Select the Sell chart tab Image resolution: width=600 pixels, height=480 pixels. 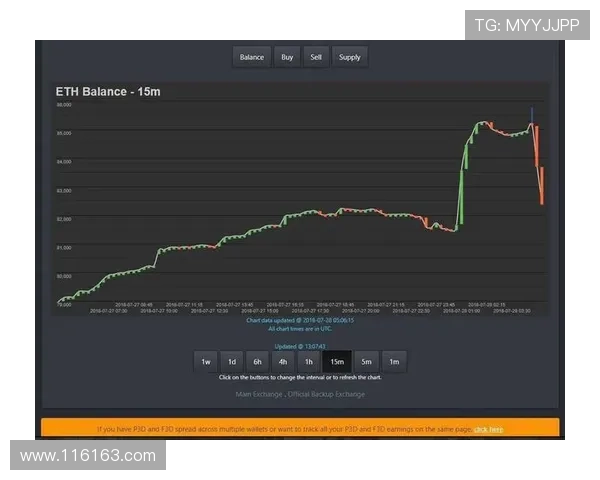[316, 57]
